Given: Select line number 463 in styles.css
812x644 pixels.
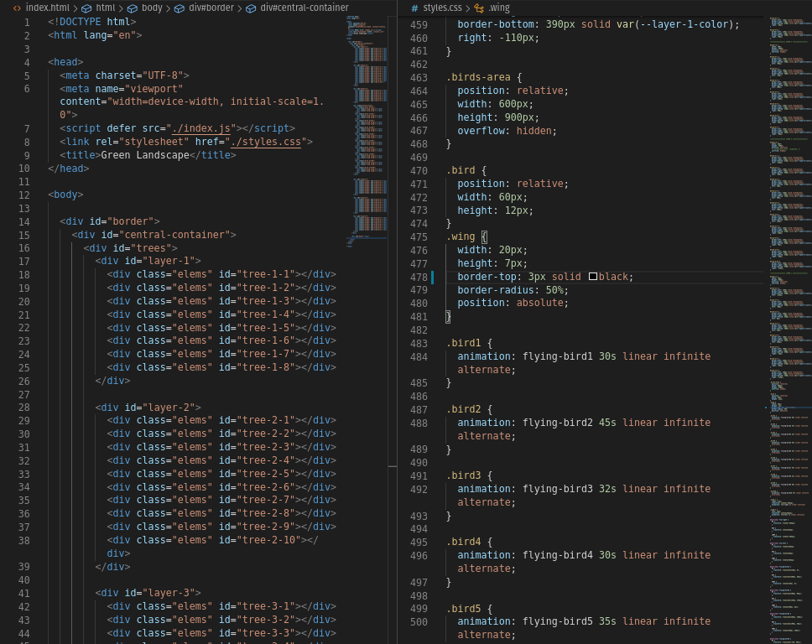Looking at the screenshot, I should coord(419,78).
